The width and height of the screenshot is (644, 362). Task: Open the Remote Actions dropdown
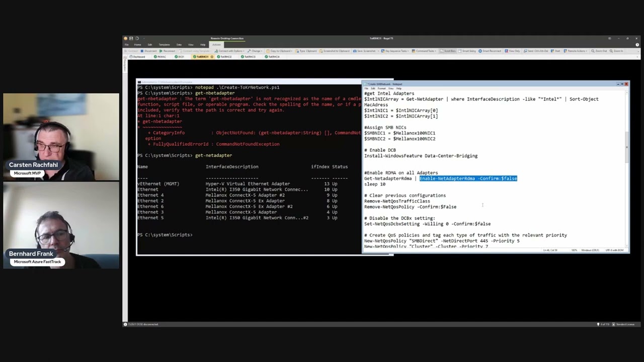[575, 51]
